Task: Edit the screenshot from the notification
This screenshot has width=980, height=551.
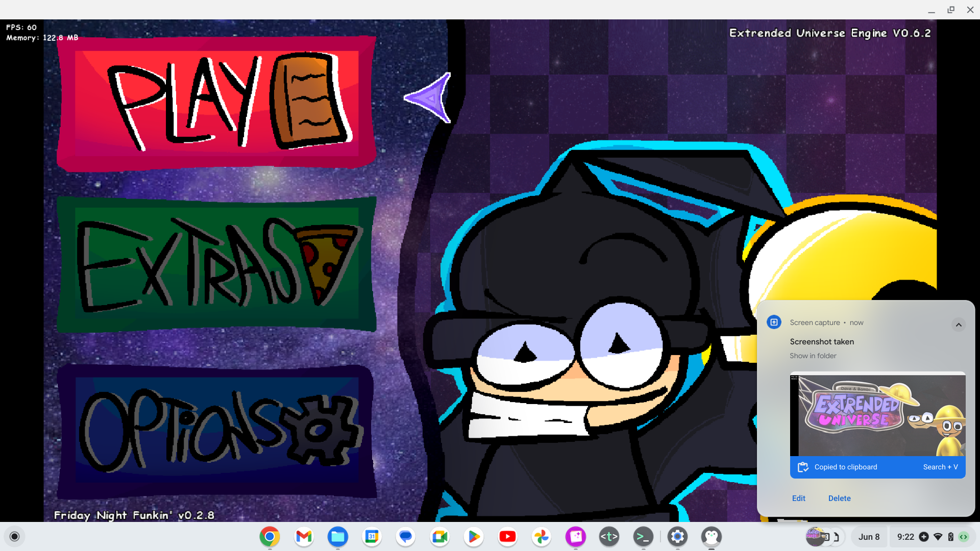Action: 799,498
